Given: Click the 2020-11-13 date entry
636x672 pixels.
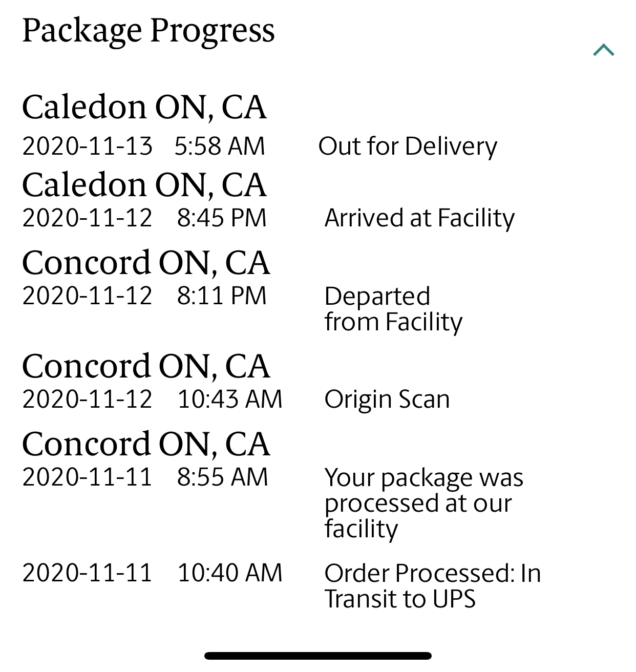Looking at the screenshot, I should pos(88,146).
